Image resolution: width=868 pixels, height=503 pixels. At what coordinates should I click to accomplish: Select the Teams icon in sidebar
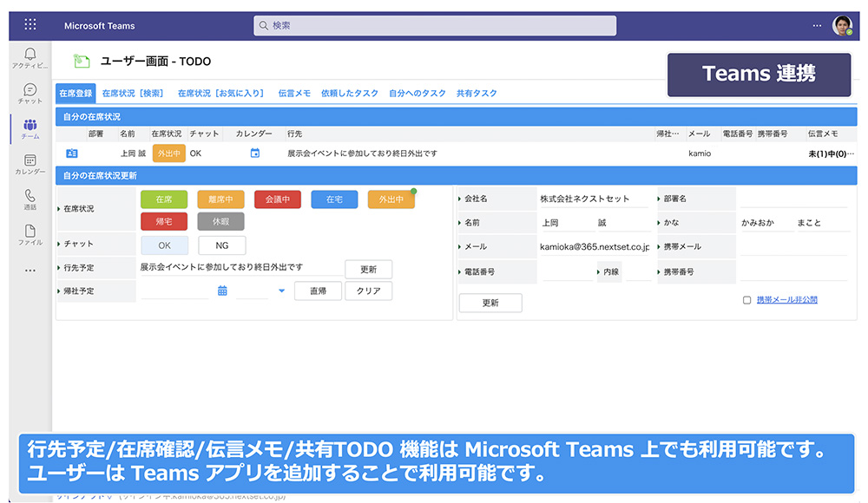click(30, 128)
